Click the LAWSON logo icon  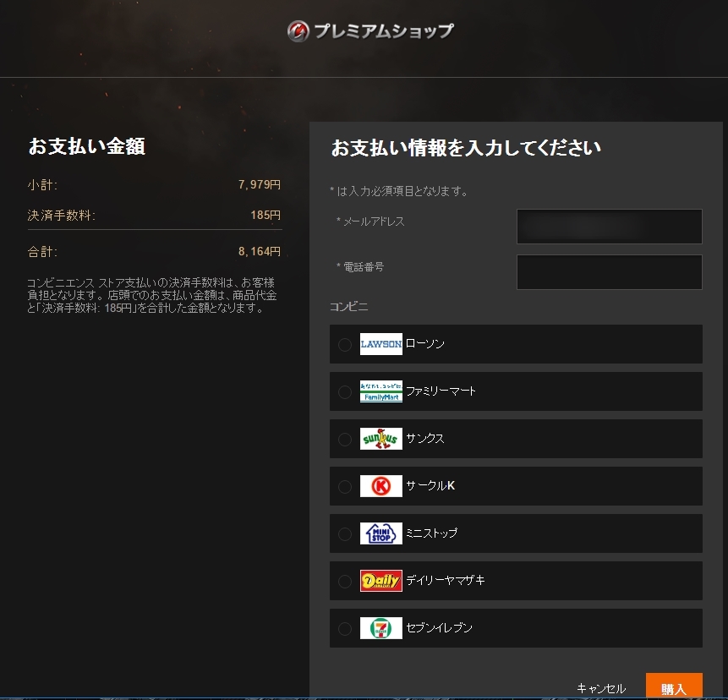tap(380, 344)
